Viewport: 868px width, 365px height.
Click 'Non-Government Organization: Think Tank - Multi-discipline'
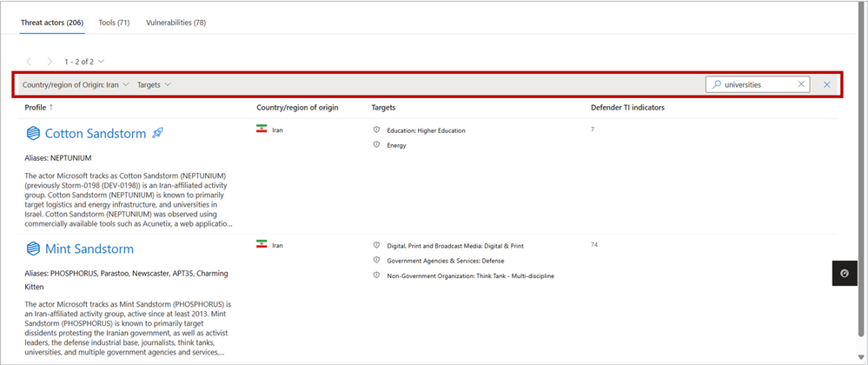point(471,275)
